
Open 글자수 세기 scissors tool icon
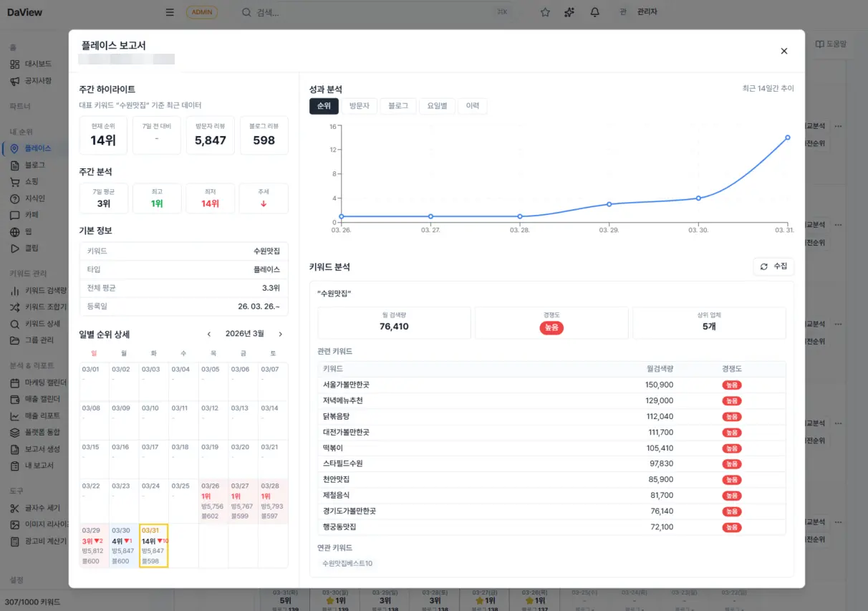(x=15, y=509)
